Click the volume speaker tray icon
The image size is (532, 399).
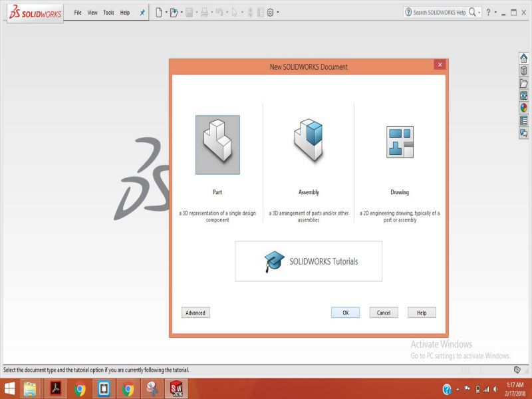[495, 389]
